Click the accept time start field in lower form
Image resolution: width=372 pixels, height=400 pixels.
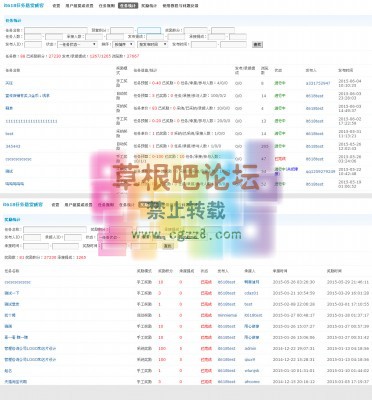click(36, 246)
